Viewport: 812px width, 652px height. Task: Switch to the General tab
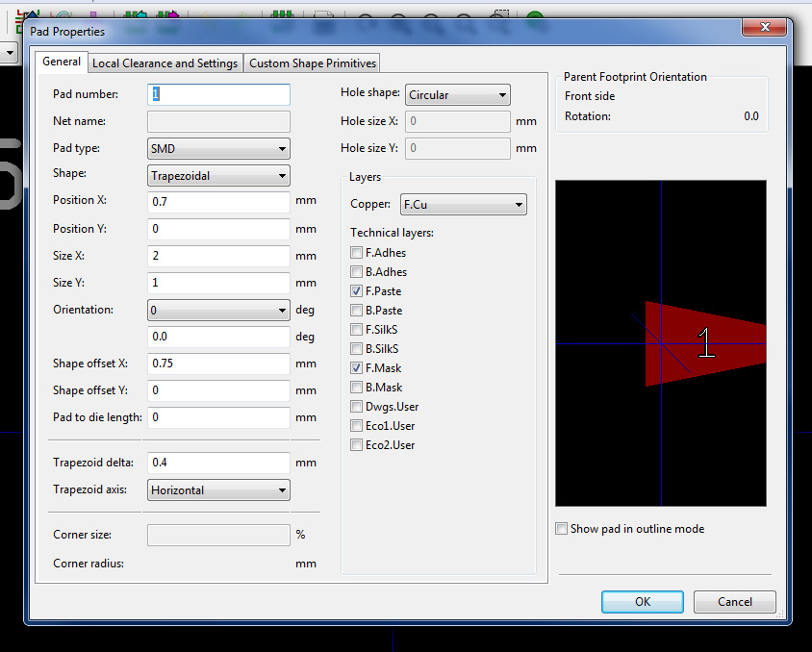pos(62,62)
